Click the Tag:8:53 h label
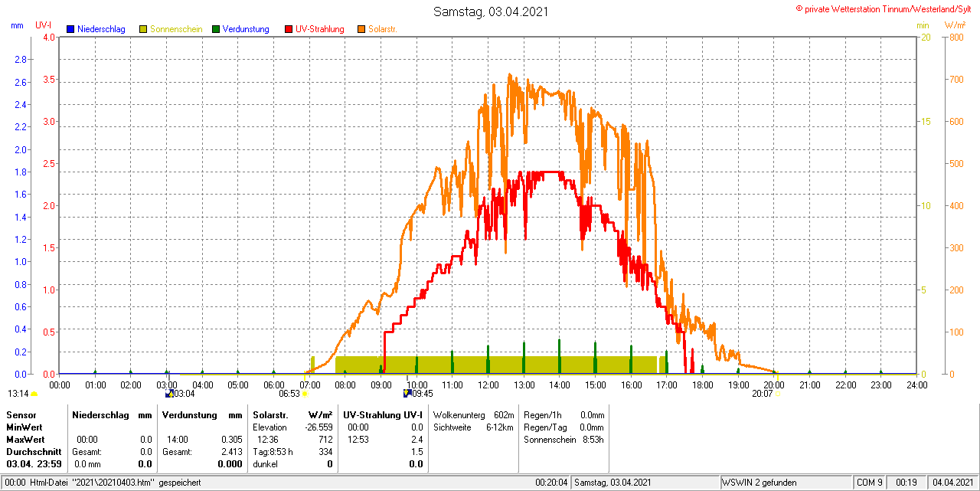Screen dimensions: 980x491 [273, 452]
